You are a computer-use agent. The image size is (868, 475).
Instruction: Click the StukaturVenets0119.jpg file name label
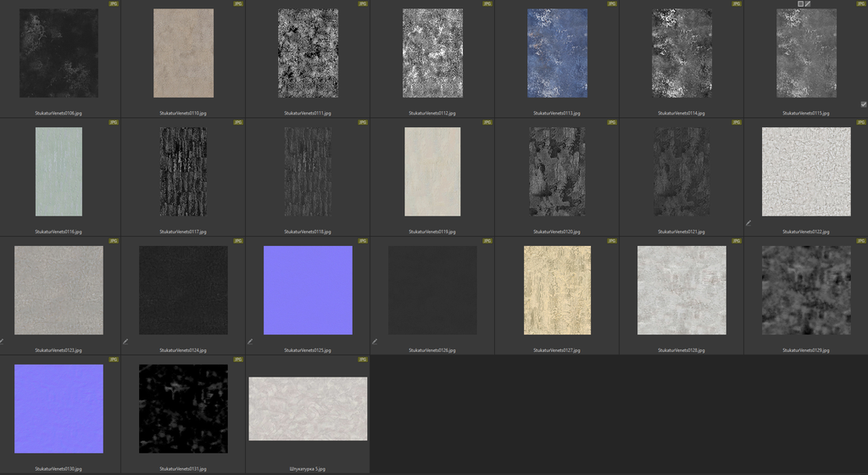tap(432, 232)
